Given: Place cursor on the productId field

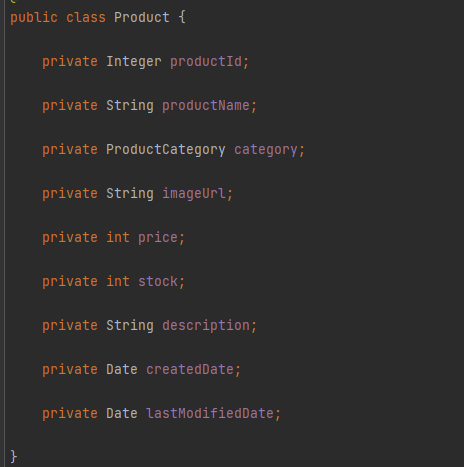Looking at the screenshot, I should point(206,62).
